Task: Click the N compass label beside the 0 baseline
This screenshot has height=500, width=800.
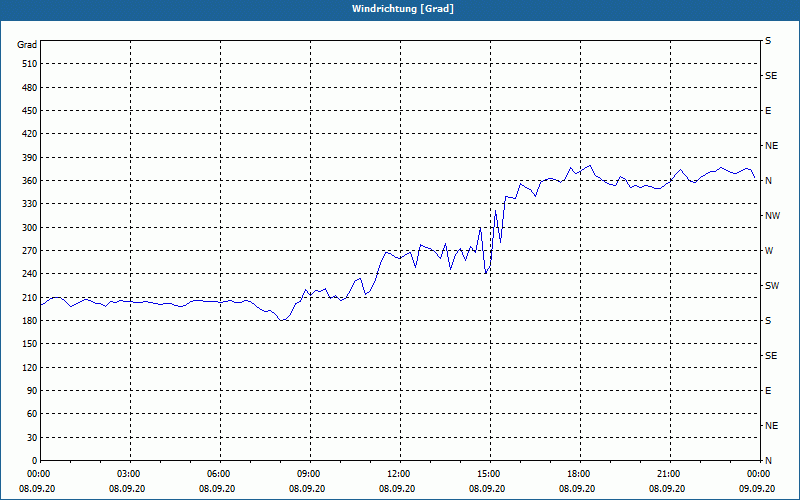Action: click(x=768, y=461)
